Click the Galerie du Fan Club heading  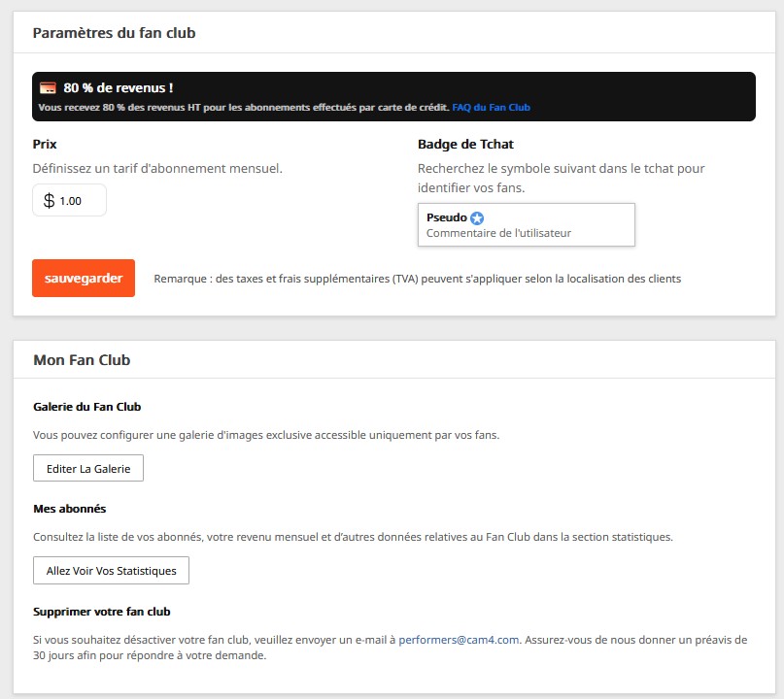pyautogui.click(x=87, y=407)
